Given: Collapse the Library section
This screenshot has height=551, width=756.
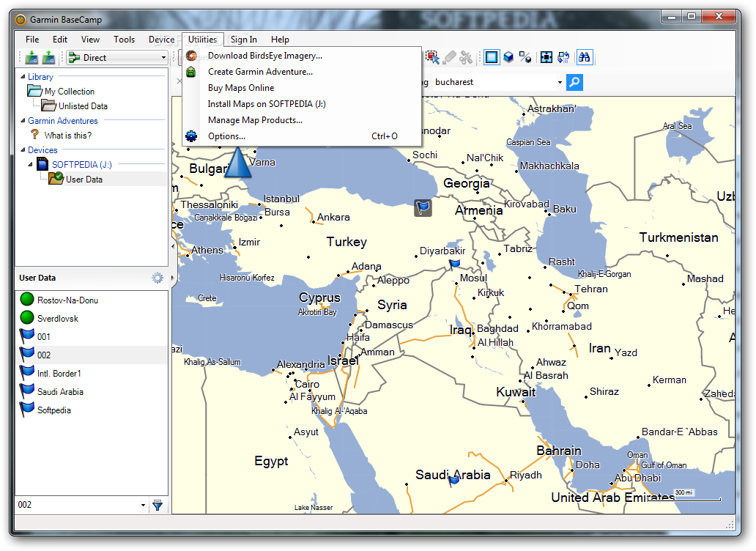Looking at the screenshot, I should point(23,77).
